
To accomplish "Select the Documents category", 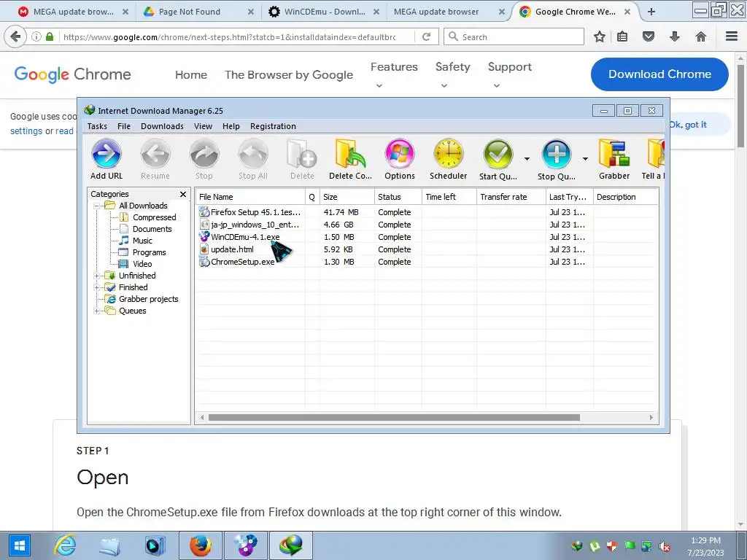I will click(x=152, y=229).
